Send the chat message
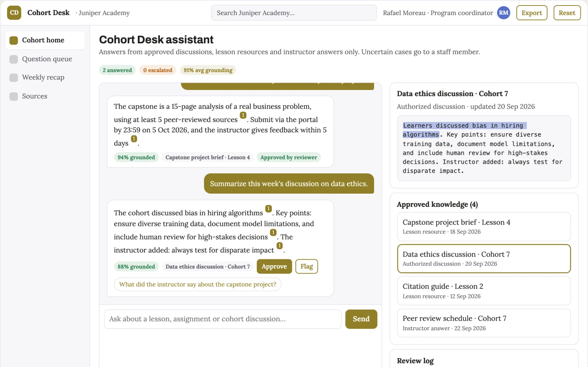 (361, 319)
